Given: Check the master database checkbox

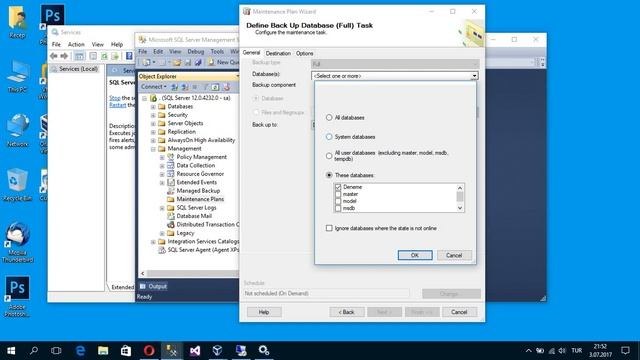Looking at the screenshot, I should (x=338, y=194).
